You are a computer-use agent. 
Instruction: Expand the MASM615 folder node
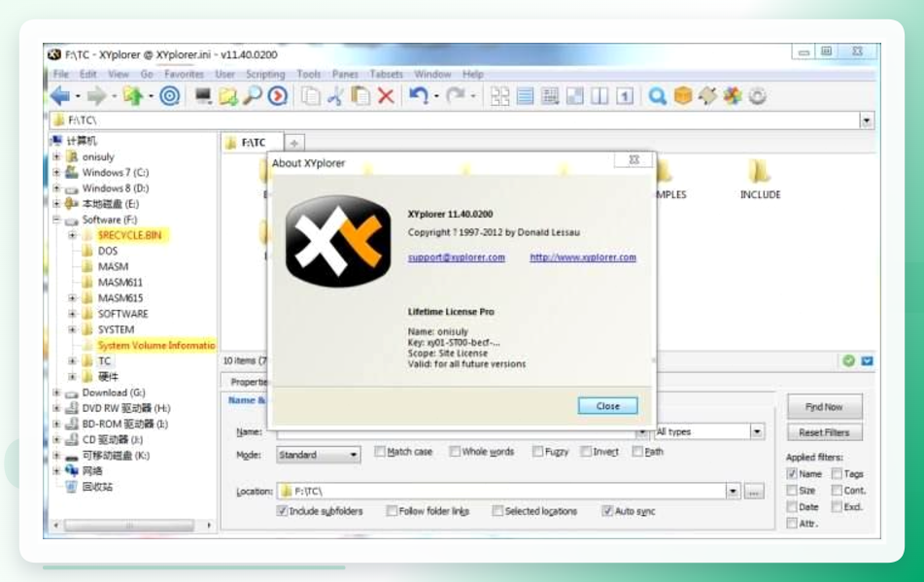(73, 298)
